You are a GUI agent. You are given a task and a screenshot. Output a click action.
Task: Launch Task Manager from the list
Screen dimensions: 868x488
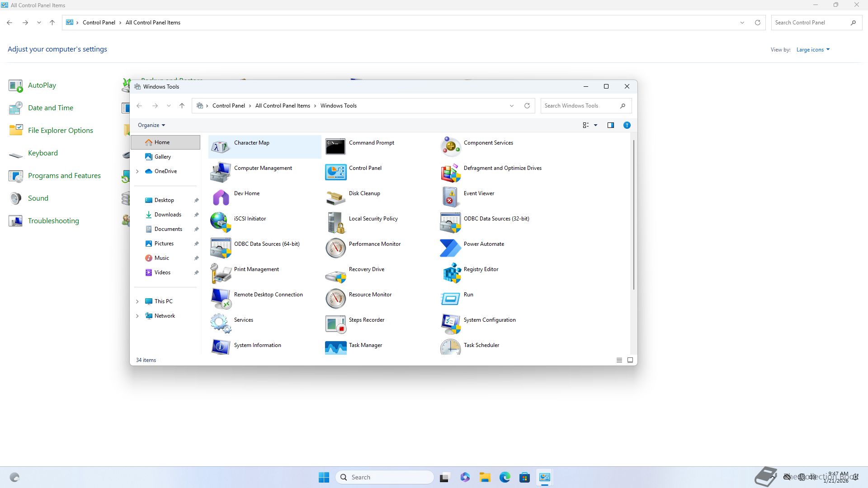[x=335, y=347]
